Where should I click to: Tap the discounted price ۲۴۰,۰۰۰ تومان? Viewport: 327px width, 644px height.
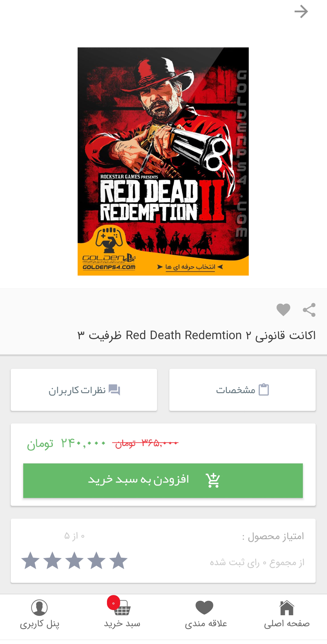coord(66,444)
